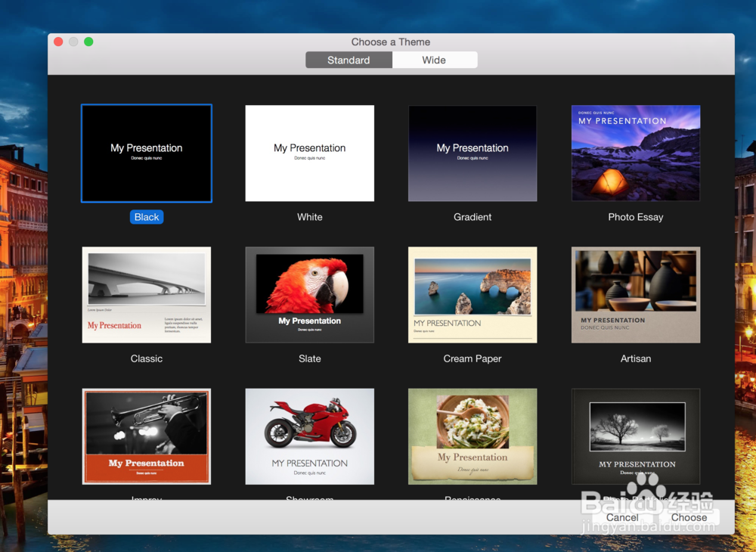Select the Photo Essay theme thumbnail
756x552 pixels.
click(636, 154)
